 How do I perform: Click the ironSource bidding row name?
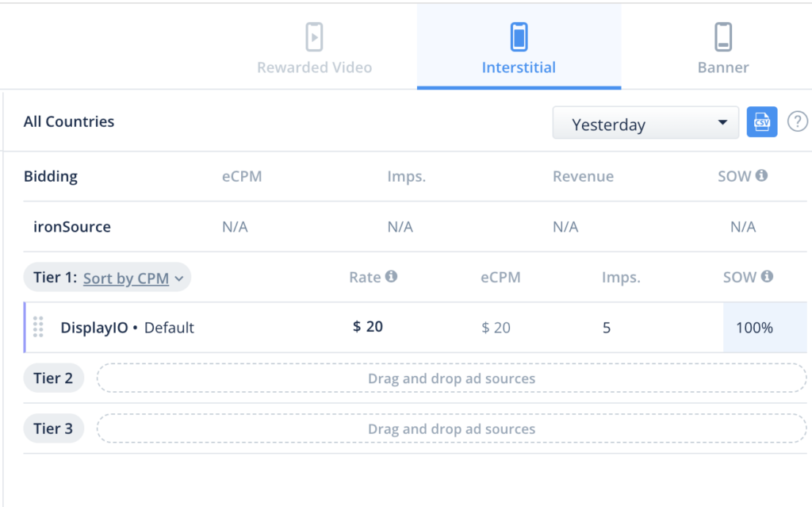point(72,227)
